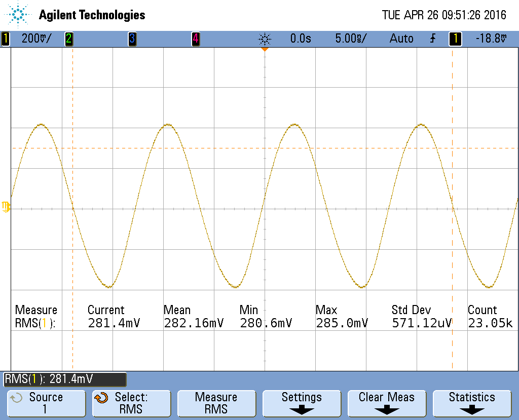
Task: Click the rising edge trigger slope icon
Action: (x=433, y=39)
